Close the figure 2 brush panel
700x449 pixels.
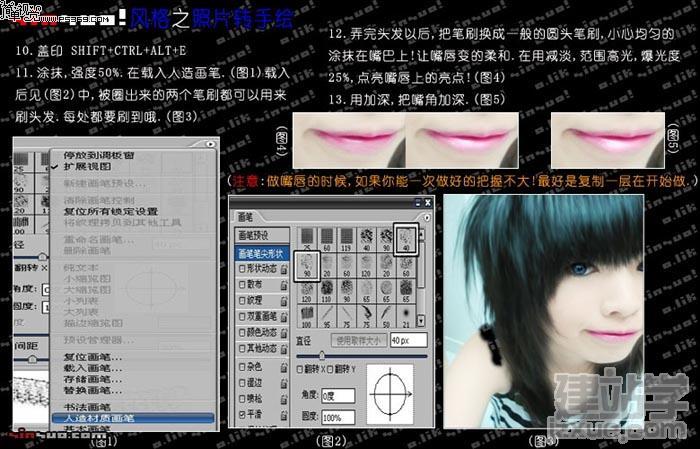pyautogui.click(x=428, y=203)
